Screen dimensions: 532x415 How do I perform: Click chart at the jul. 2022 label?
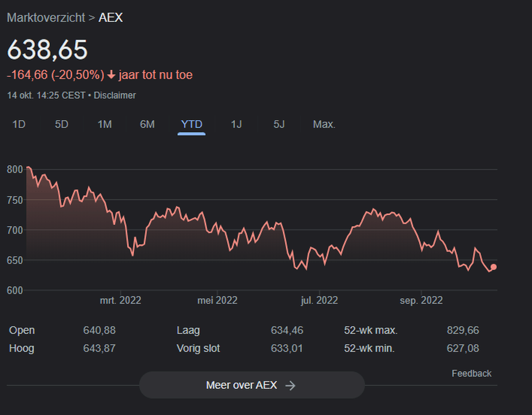tap(319, 300)
